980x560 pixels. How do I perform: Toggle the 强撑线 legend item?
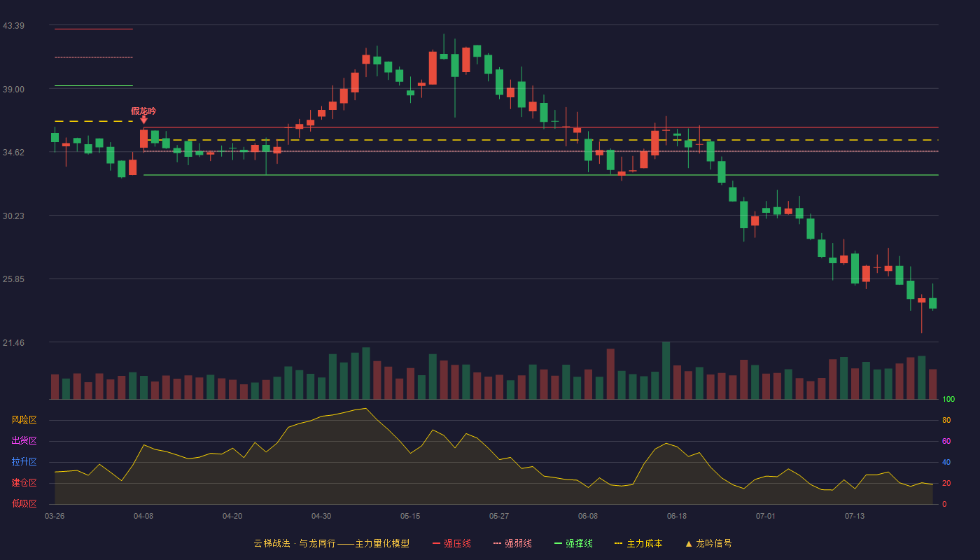[573, 543]
